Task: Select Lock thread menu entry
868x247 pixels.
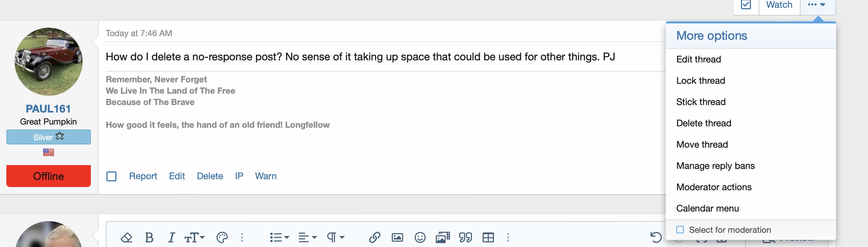Action: click(701, 81)
